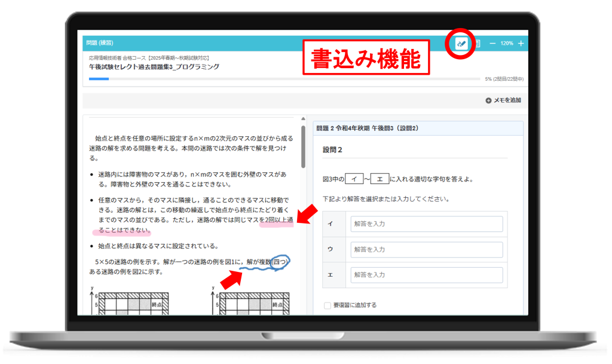This screenshot has width=612, height=364.
Task: Check the 要復習に追加する checkbox
Action: pos(327,305)
